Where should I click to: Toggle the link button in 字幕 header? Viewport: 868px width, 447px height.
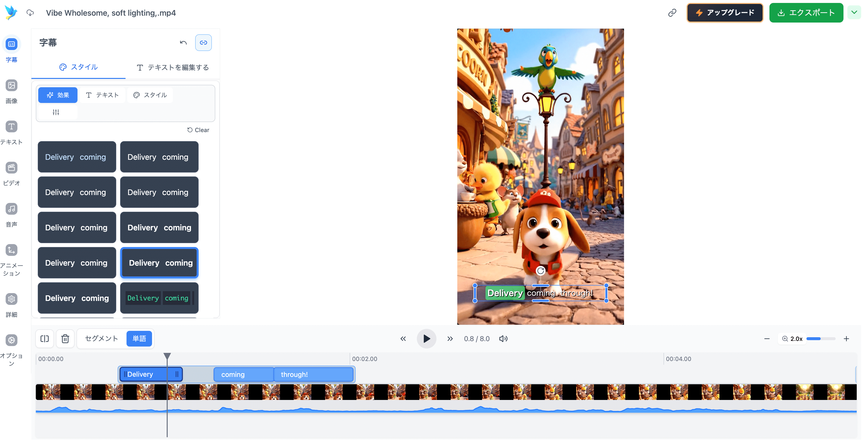pyautogui.click(x=203, y=43)
